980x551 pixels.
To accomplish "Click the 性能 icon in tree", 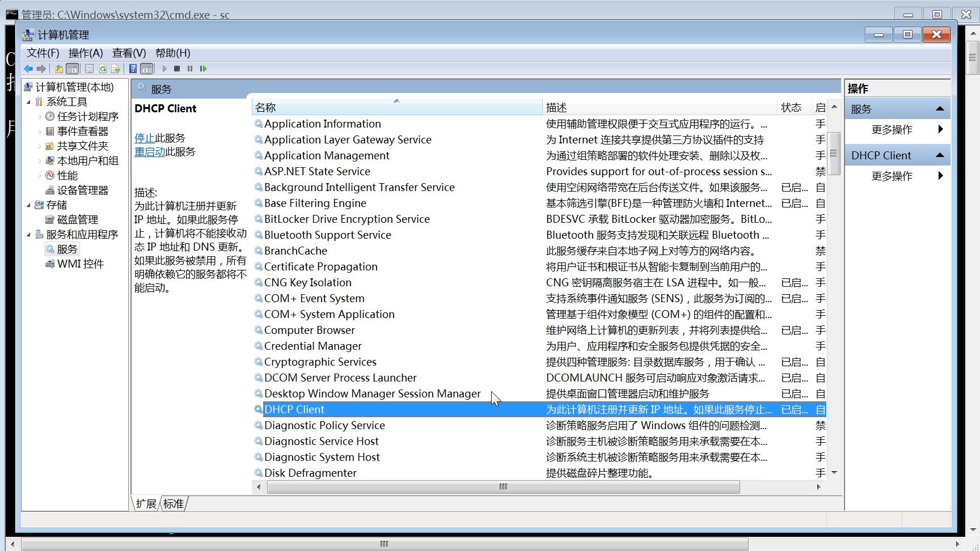I will pos(50,175).
